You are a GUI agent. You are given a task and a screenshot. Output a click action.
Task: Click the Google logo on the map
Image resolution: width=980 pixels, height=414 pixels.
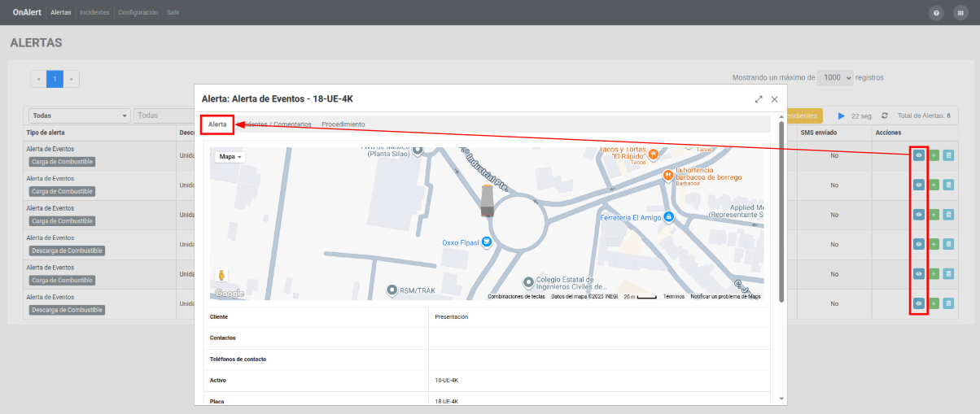coord(230,293)
